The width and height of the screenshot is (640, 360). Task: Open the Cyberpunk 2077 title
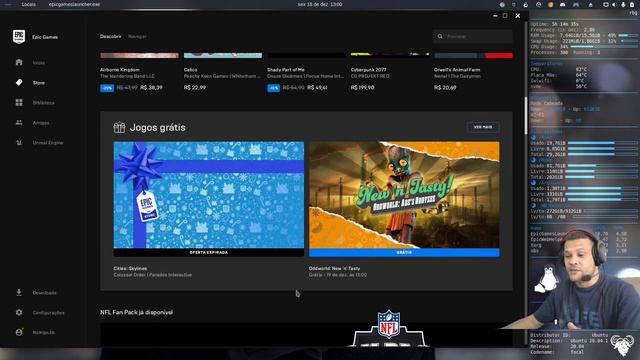368,70
